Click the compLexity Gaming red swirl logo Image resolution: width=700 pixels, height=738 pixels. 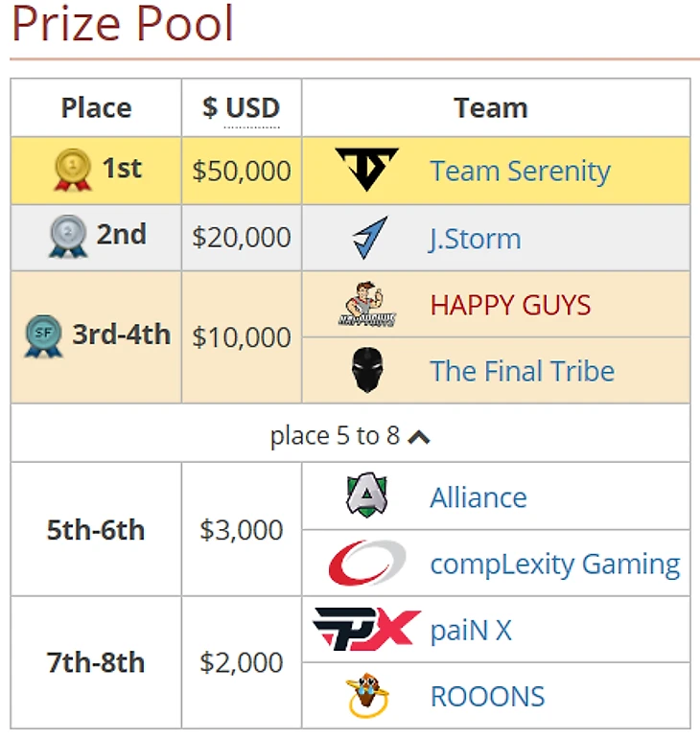pos(367,563)
